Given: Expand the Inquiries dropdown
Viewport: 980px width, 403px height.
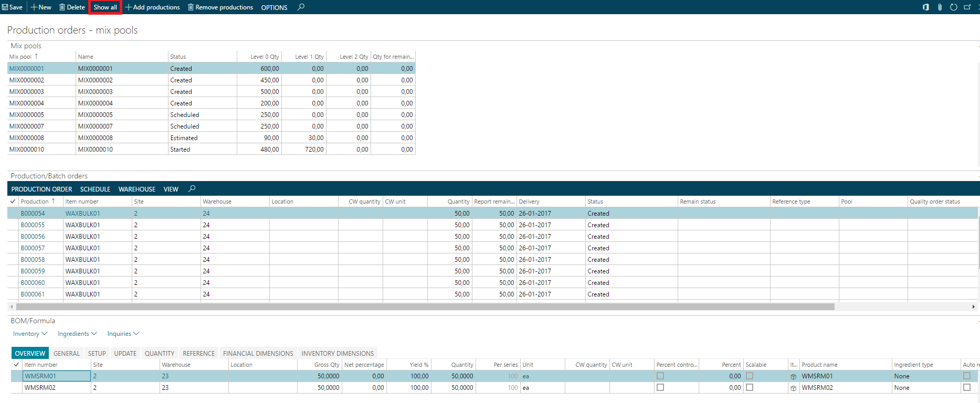Looking at the screenshot, I should (123, 334).
